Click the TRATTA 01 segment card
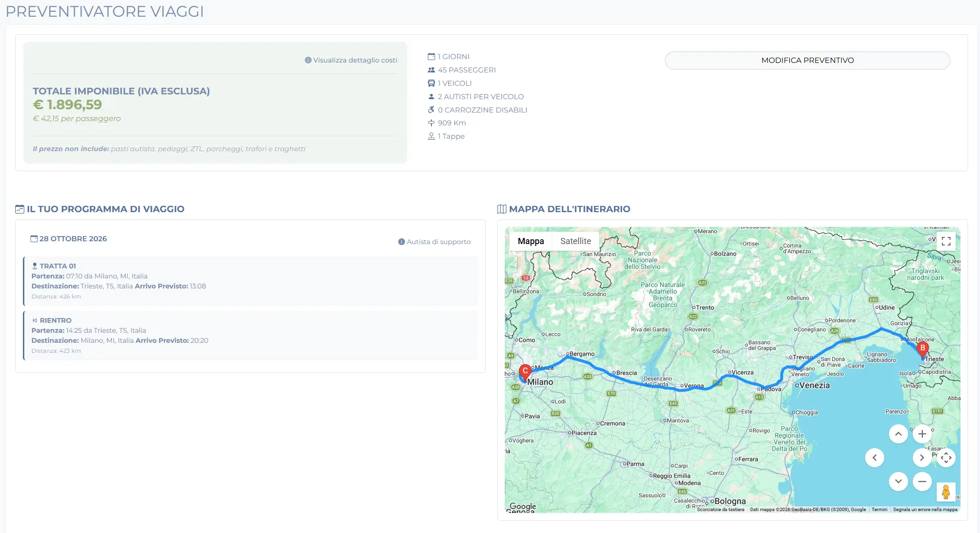The image size is (980, 533). 251,281
